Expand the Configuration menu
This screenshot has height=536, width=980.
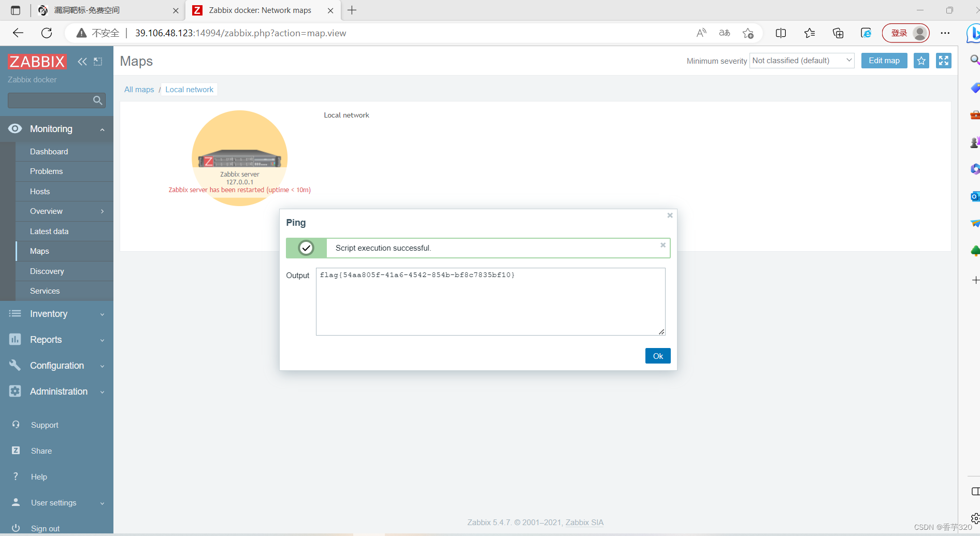click(103, 366)
